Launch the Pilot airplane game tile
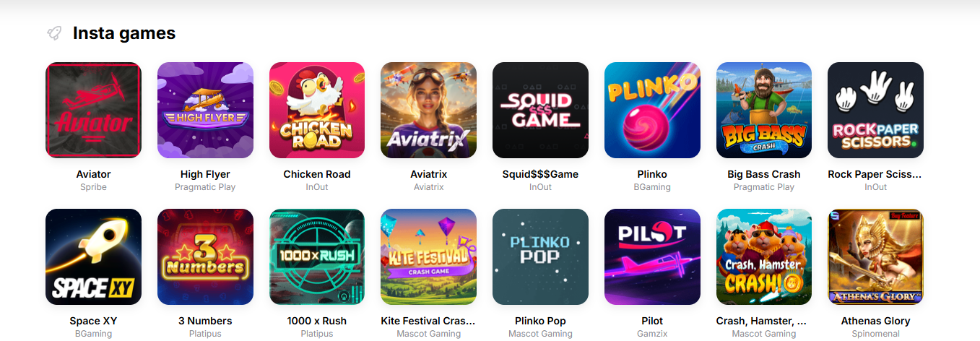Viewport: 980px width, 341px height. [652, 256]
